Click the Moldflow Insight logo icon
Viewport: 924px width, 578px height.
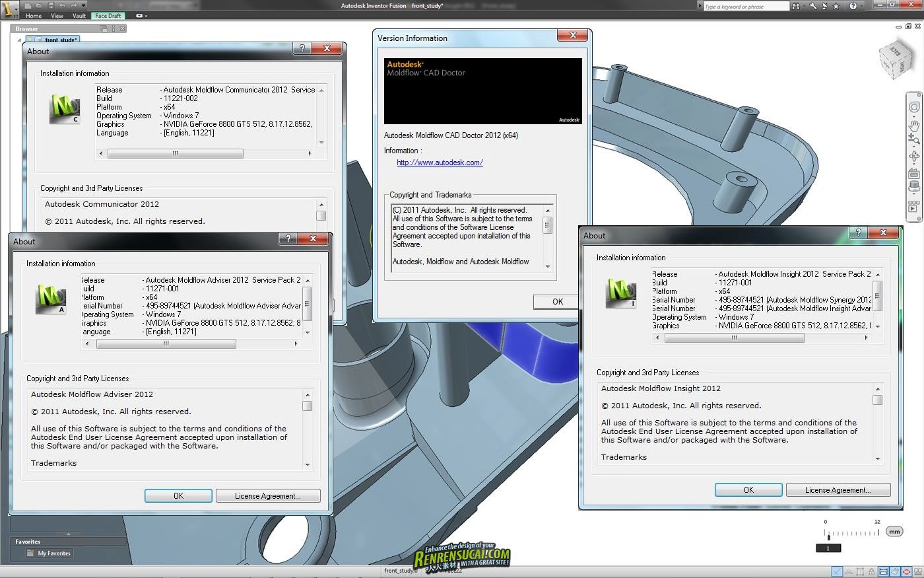click(x=620, y=293)
